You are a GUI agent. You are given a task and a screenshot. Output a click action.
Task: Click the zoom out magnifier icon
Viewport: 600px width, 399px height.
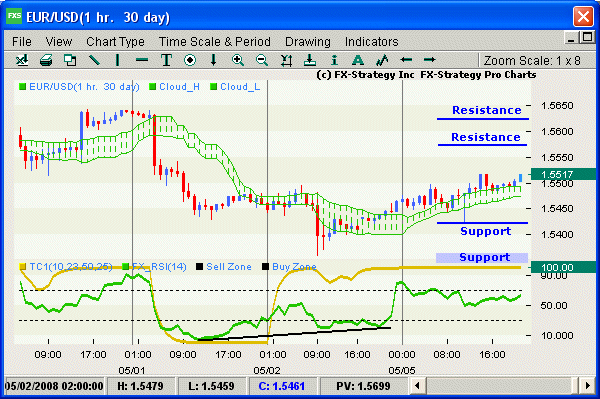[262, 60]
